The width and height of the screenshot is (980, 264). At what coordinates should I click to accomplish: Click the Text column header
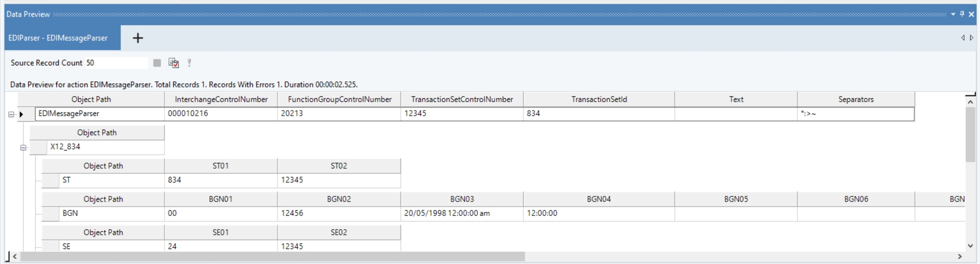click(x=736, y=99)
